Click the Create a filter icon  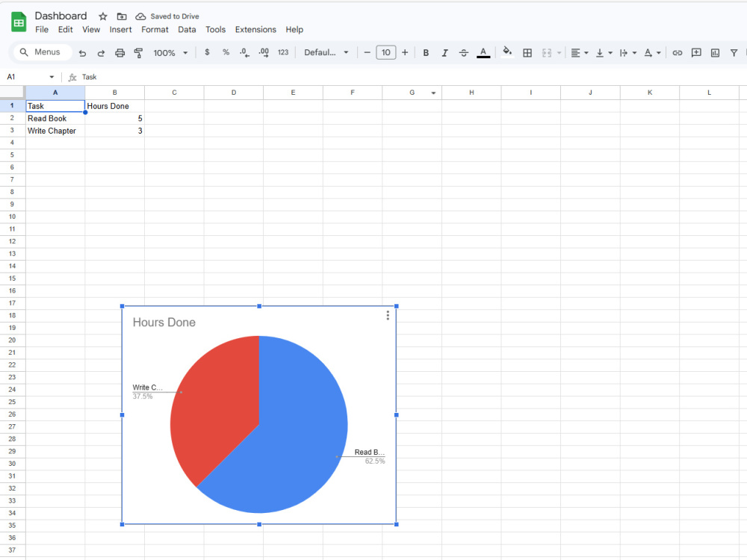tap(734, 53)
